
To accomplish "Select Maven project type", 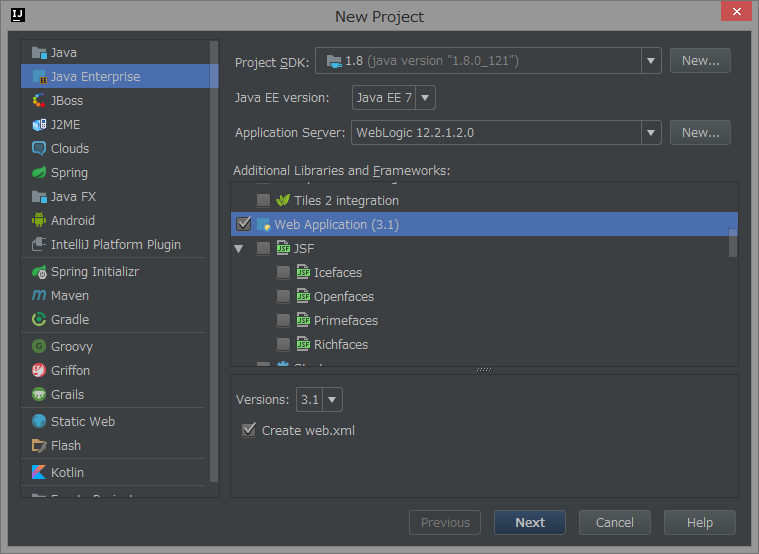I will [116, 295].
